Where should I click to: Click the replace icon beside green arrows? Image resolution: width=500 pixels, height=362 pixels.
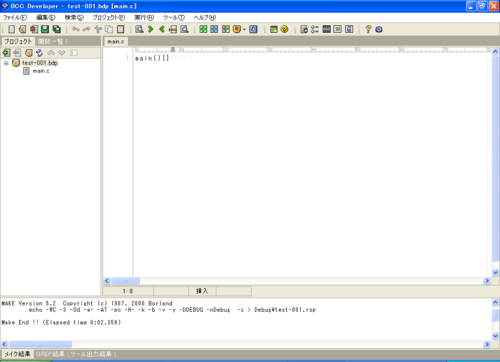(173, 29)
